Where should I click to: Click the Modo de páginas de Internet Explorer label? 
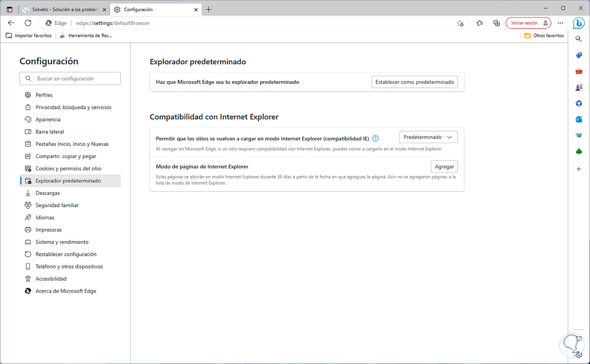(x=202, y=167)
